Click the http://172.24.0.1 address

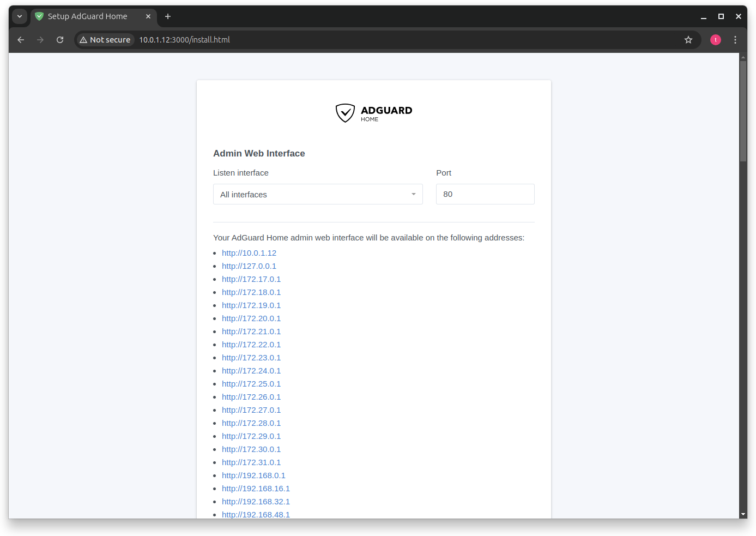(251, 370)
